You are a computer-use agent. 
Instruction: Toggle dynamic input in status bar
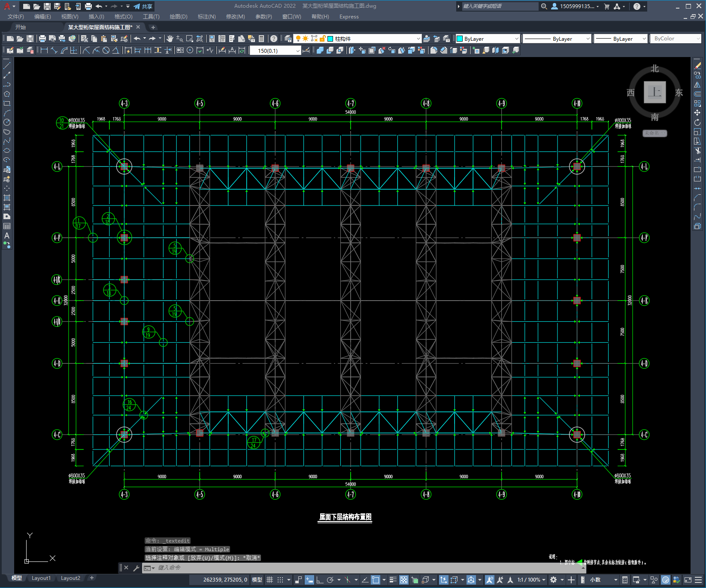pos(309,580)
